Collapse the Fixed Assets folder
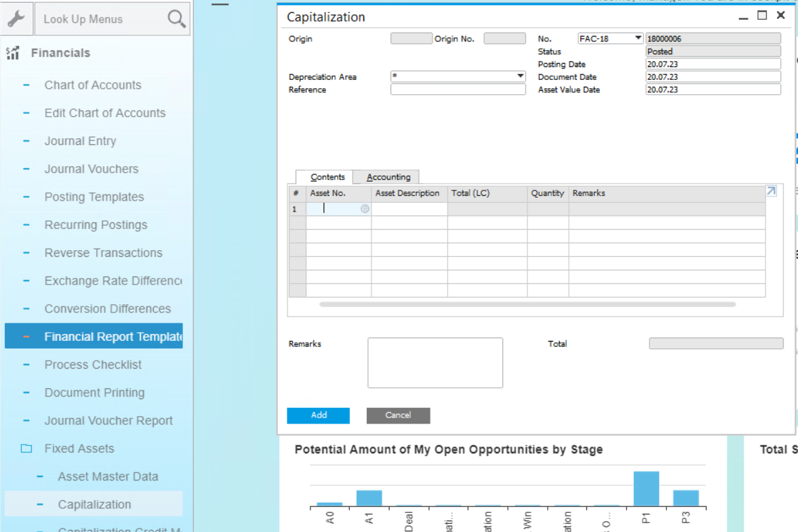This screenshot has height=532, width=798. [79, 449]
